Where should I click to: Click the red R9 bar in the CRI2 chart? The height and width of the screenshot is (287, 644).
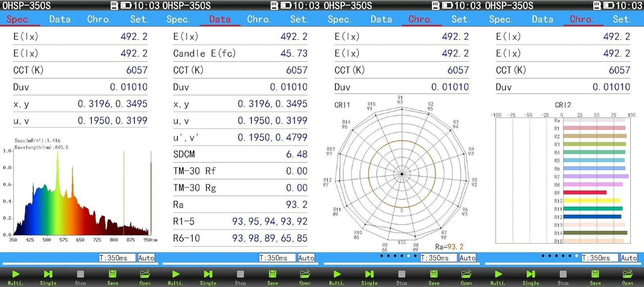585,193
